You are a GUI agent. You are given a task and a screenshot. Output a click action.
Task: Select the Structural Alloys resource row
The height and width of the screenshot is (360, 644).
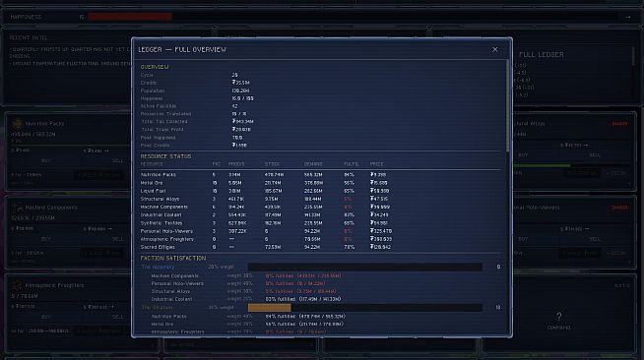point(320,199)
